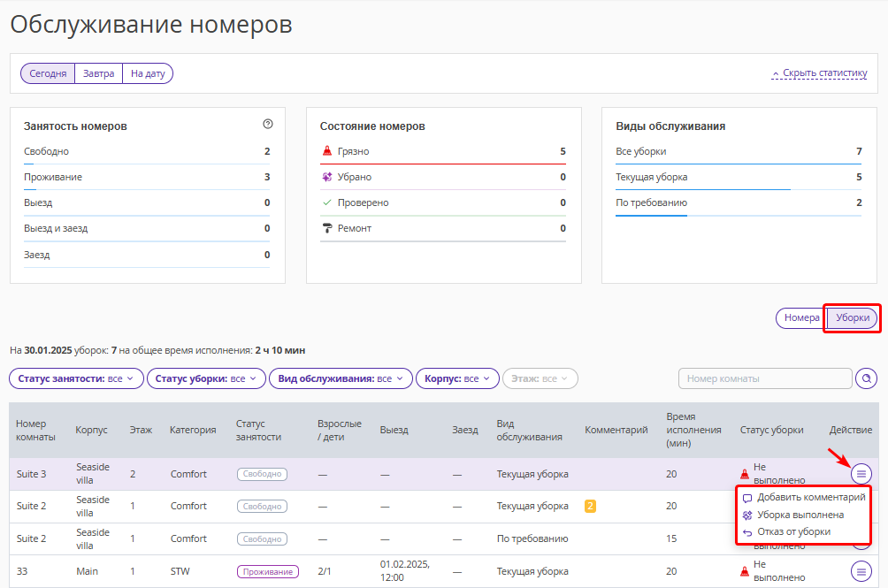Click the Проживание badge in room 33 row
Image resolution: width=888 pixels, height=588 pixels.
(268, 571)
